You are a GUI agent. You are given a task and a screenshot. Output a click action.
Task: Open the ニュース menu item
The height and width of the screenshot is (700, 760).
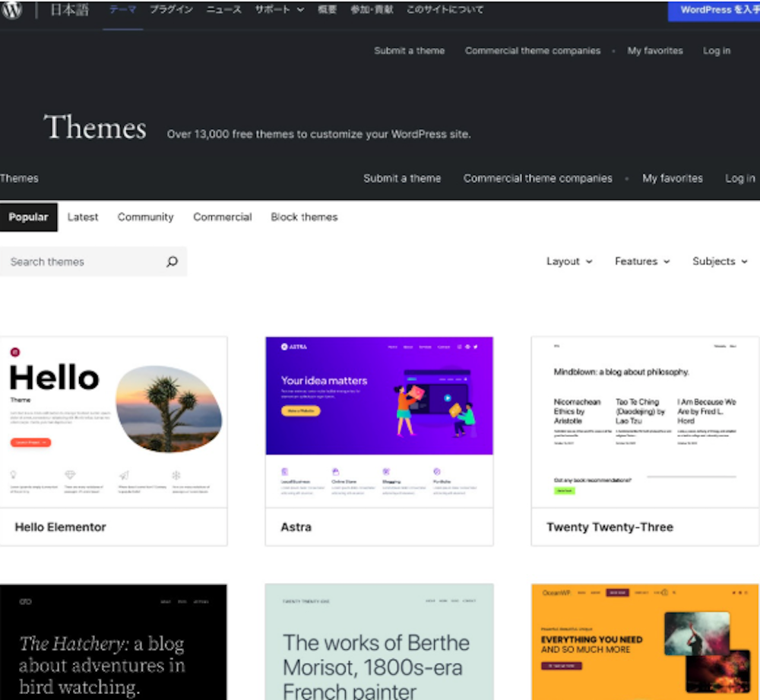(223, 10)
